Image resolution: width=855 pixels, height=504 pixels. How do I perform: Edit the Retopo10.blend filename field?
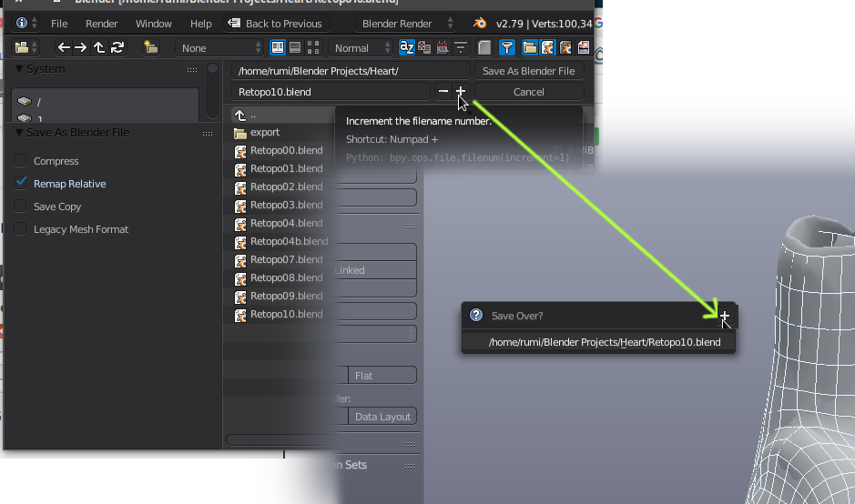pos(331,92)
